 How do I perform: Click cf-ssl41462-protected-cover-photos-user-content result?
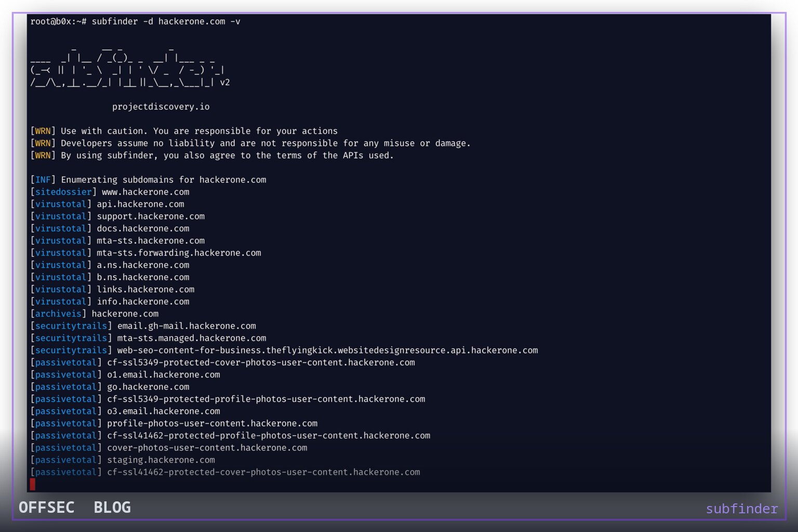[x=263, y=472]
